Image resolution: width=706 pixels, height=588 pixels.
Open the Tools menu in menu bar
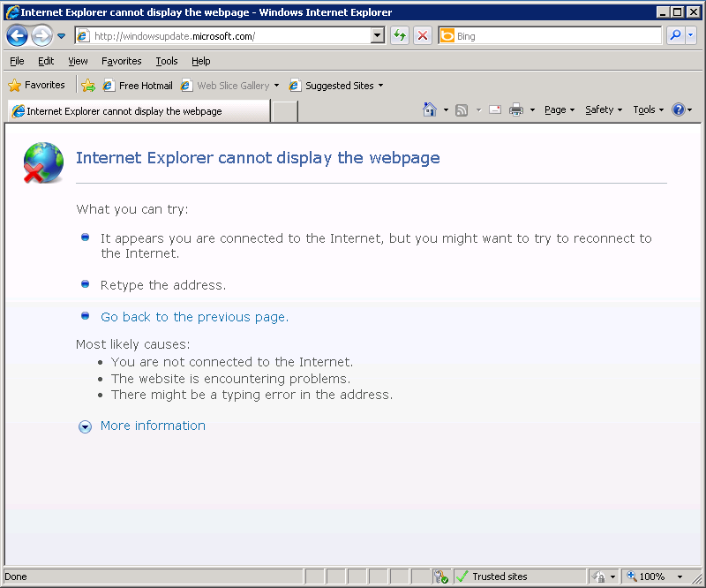point(166,61)
